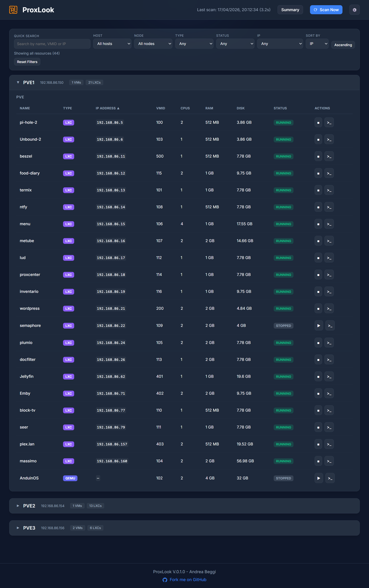This screenshot has height=588, width=369.
Task: Expand the PVE2 host section
Action: 18,506
